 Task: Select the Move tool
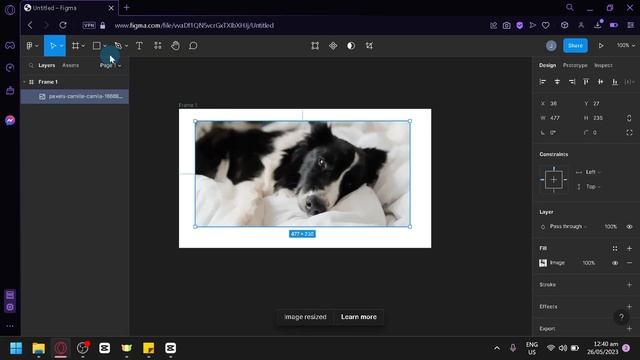52,46
